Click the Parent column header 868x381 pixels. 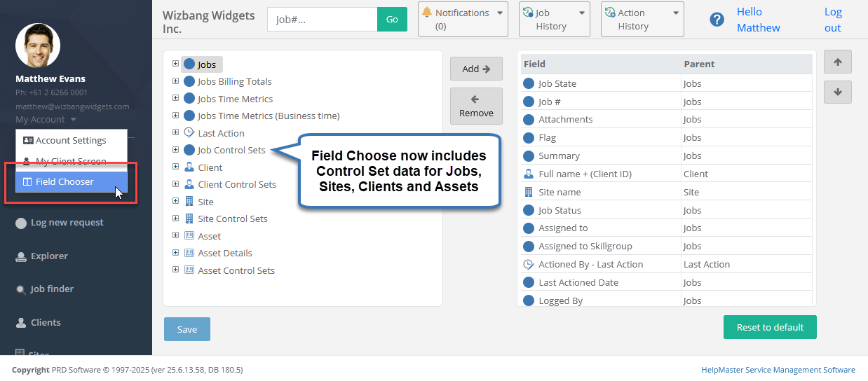pyautogui.click(x=747, y=64)
